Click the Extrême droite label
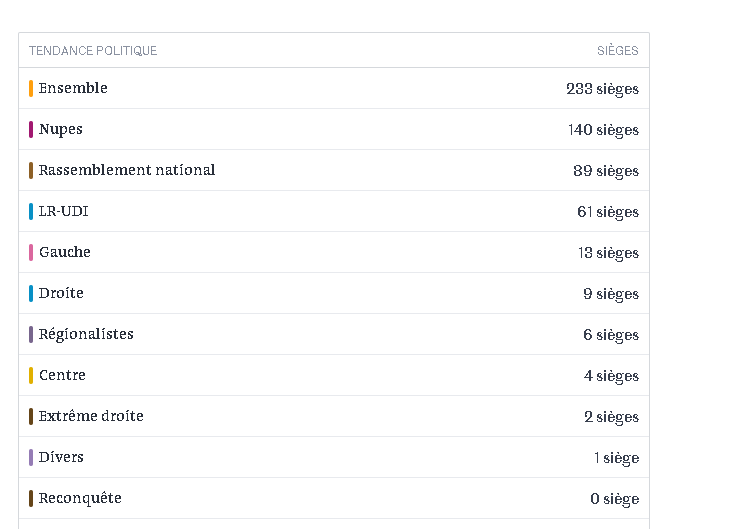This screenshot has width=733, height=529. [x=91, y=416]
